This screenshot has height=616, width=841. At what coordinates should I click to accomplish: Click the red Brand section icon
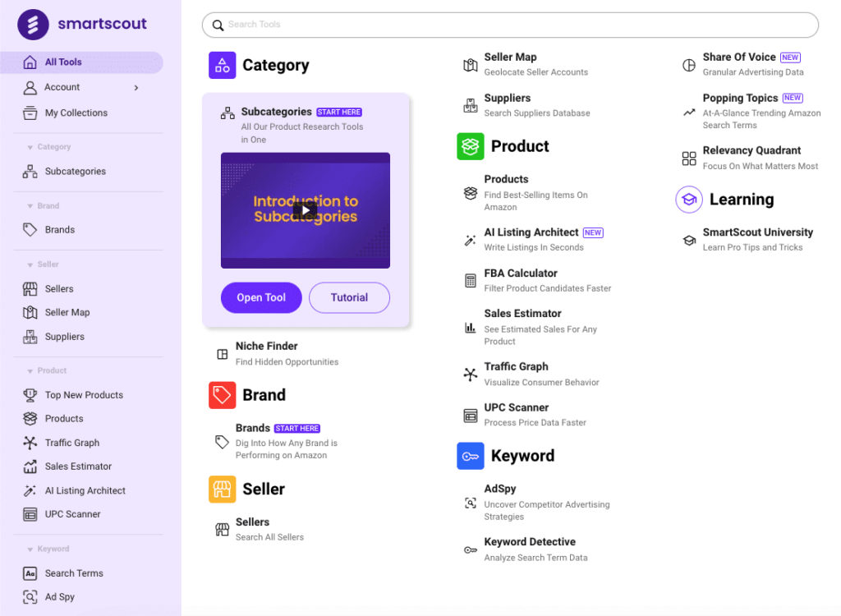click(222, 395)
